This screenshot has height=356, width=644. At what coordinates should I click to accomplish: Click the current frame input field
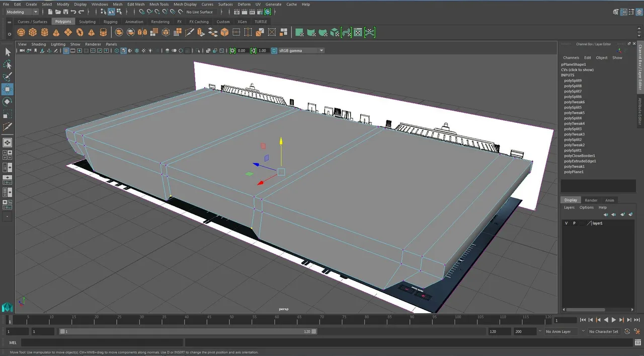[x=565, y=320]
